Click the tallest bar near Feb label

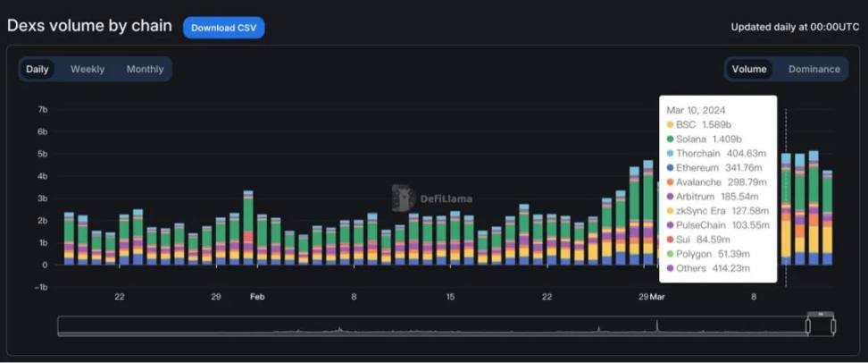tap(248, 228)
